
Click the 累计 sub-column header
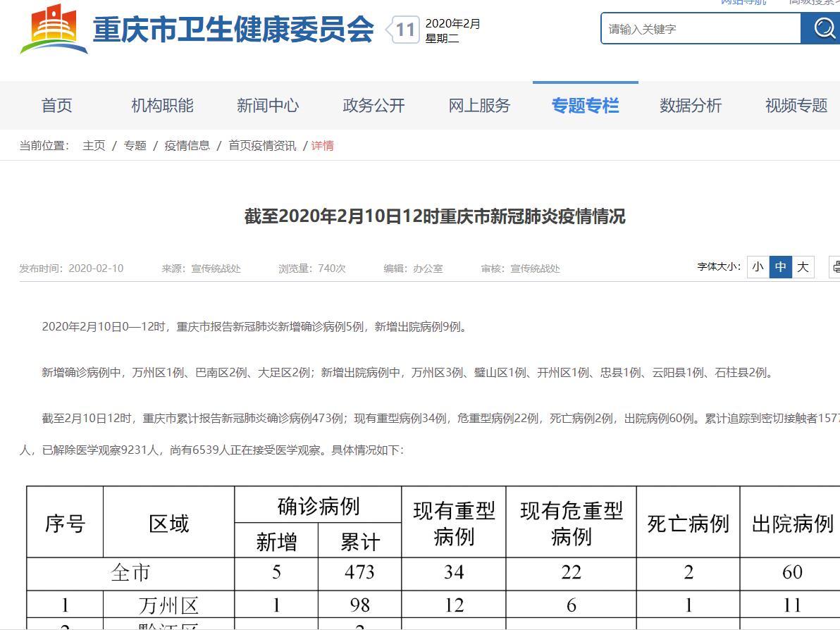[x=360, y=541]
